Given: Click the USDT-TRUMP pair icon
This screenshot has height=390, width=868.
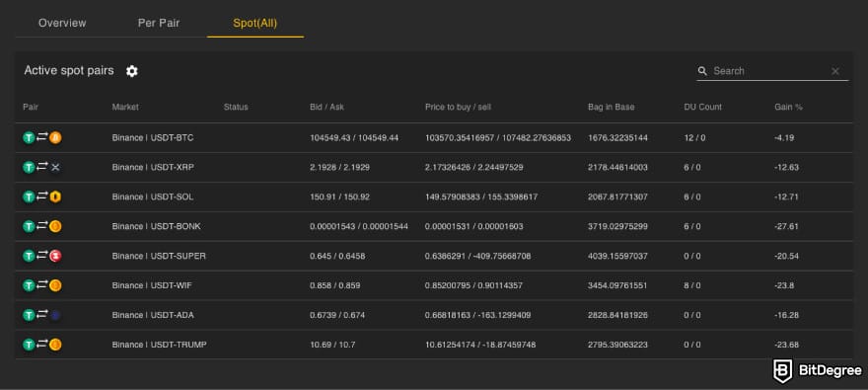Looking at the screenshot, I should (x=42, y=345).
